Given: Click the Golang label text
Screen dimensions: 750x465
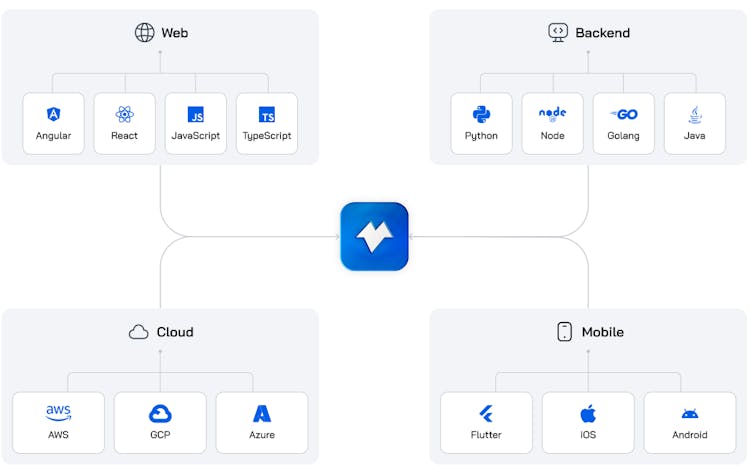Looking at the screenshot, I should click(624, 136).
